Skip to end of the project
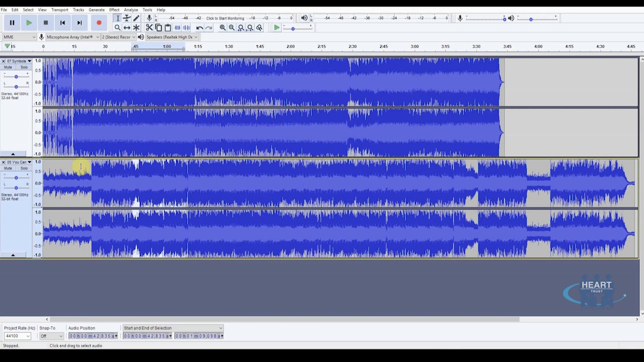644x362 pixels. pyautogui.click(x=79, y=23)
